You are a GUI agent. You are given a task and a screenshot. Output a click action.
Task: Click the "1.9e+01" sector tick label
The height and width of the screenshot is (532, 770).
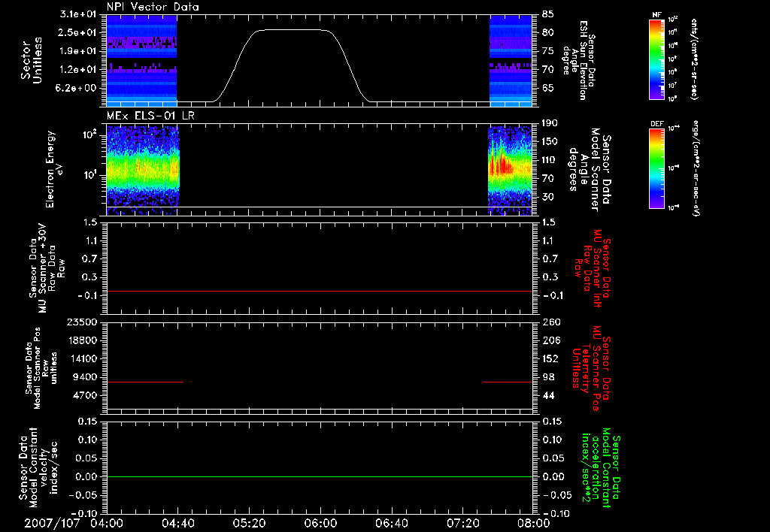(78, 51)
